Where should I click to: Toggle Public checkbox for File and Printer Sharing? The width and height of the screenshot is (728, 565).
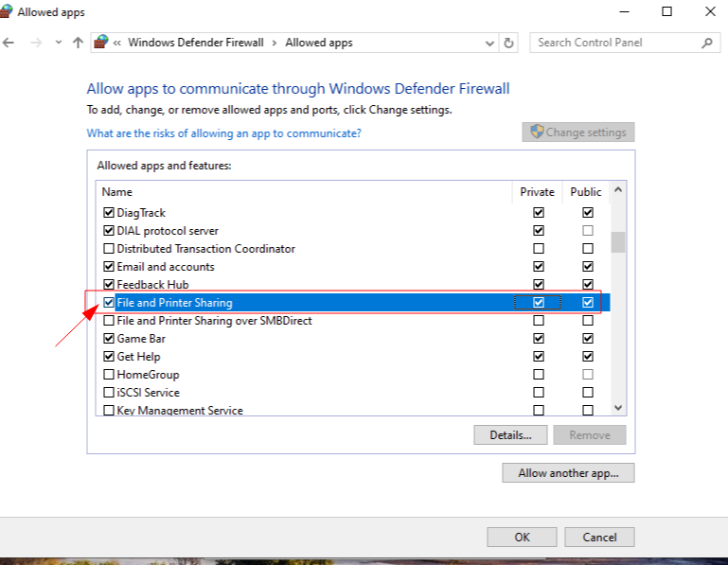[588, 303]
